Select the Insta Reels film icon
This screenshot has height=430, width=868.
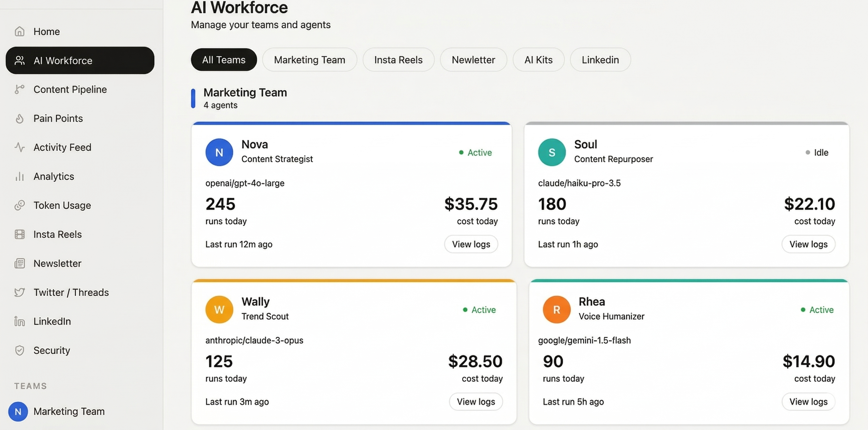click(19, 234)
